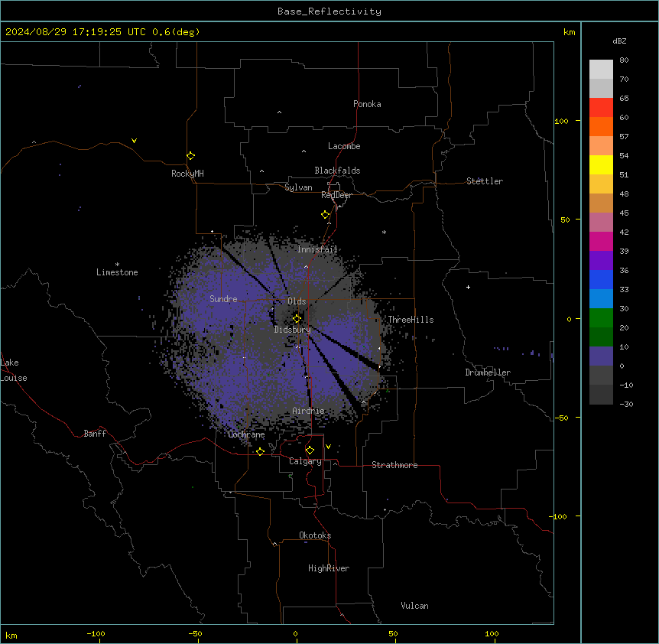Pick the red 60-65 dBZ legend swatch
Screen dimensions: 659x644
(601, 108)
